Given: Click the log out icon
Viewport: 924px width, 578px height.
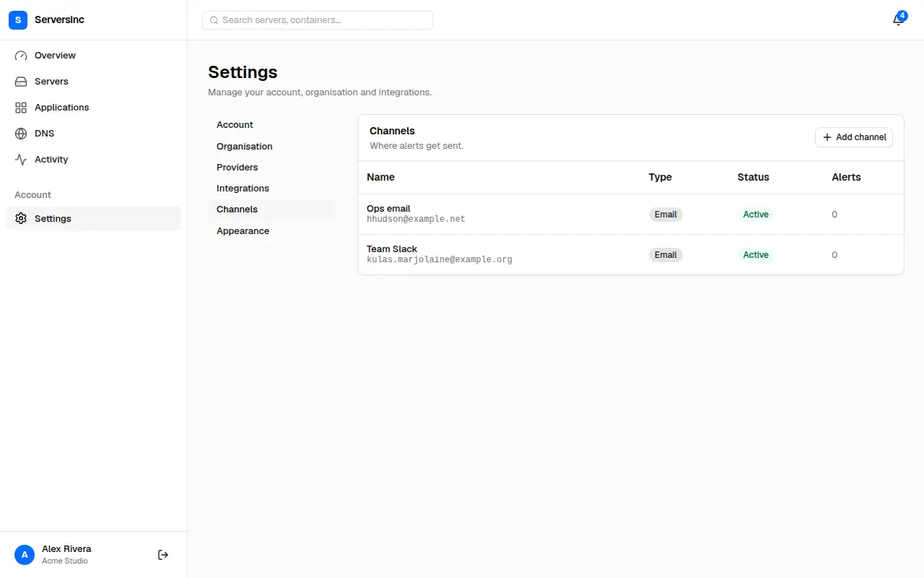Looking at the screenshot, I should [163, 555].
